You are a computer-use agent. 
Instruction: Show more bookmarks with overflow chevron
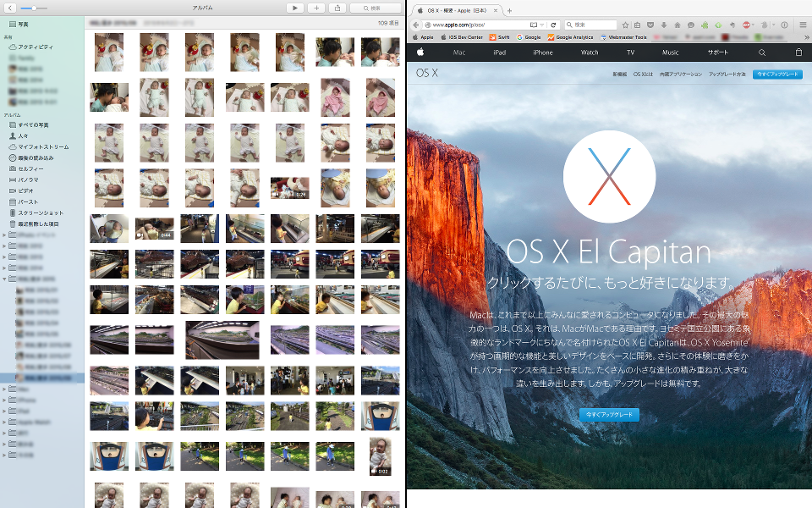point(806,37)
